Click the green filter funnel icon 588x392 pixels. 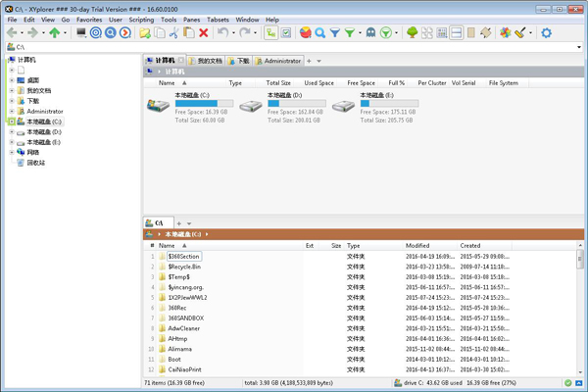(350, 33)
